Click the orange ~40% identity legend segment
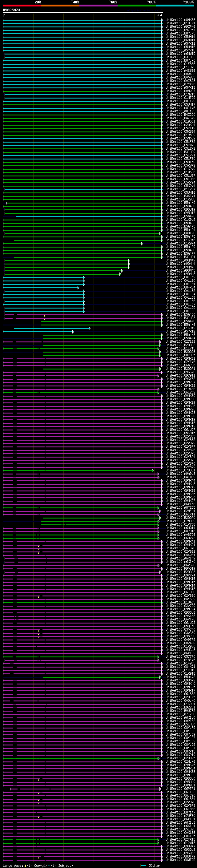 click(60, 6)
